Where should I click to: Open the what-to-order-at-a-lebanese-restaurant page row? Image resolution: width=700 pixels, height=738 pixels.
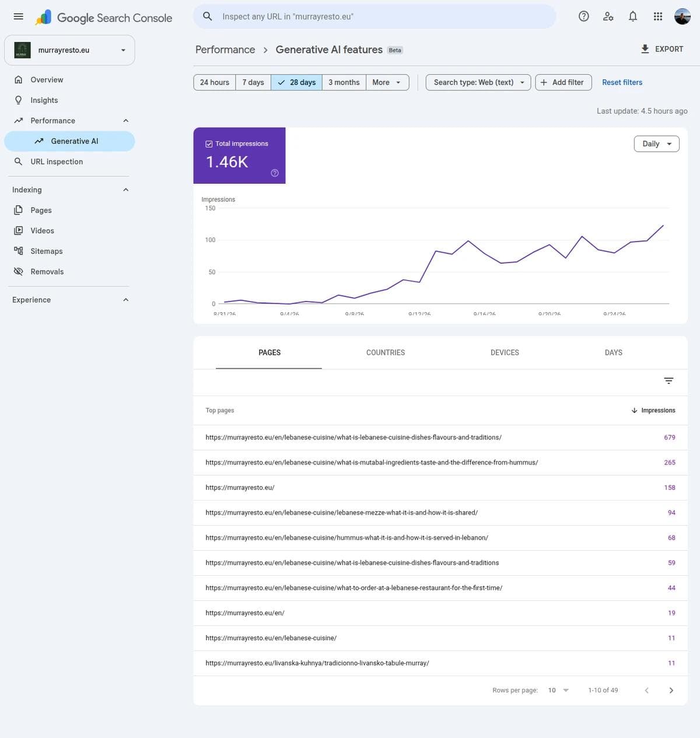click(x=440, y=587)
